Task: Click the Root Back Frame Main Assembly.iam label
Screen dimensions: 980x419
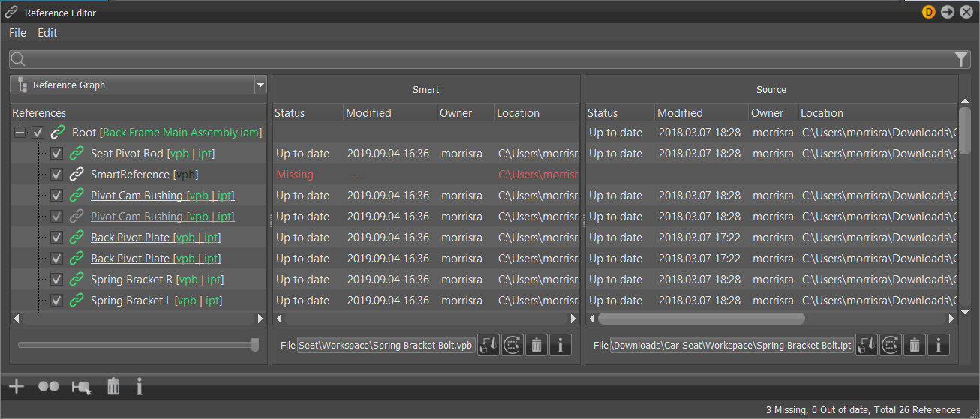Action: tap(168, 133)
